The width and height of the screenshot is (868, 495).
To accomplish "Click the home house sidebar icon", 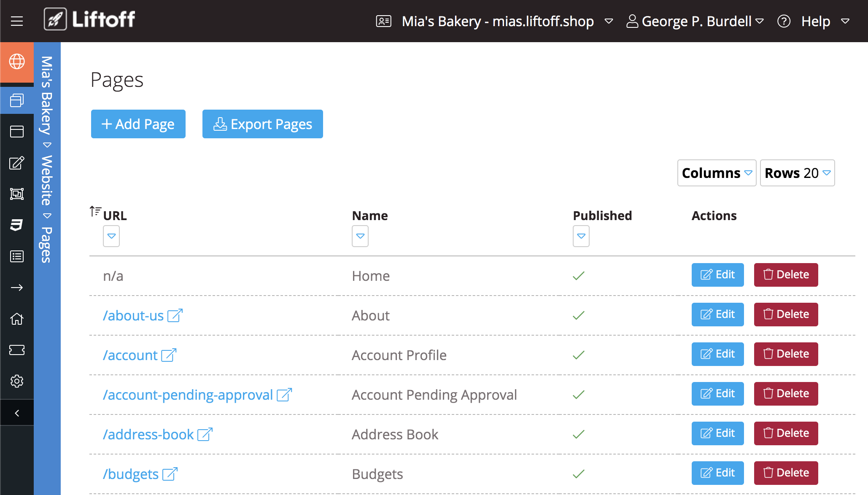I will pyautogui.click(x=17, y=319).
